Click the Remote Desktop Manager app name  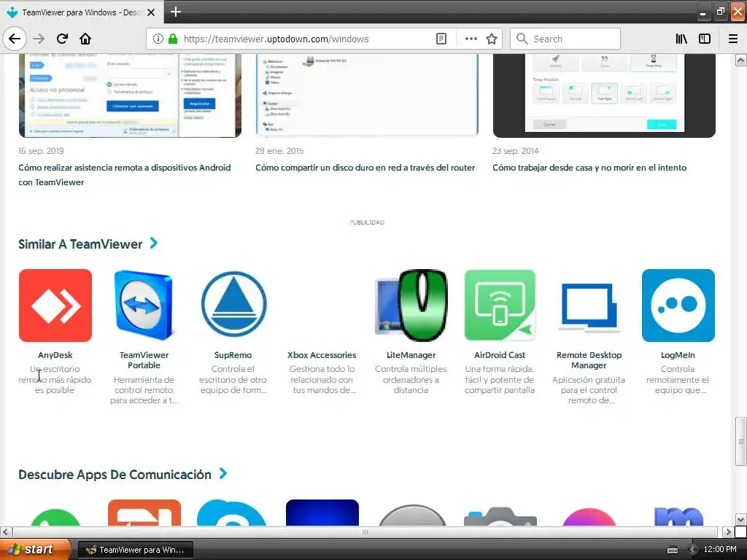coord(589,360)
